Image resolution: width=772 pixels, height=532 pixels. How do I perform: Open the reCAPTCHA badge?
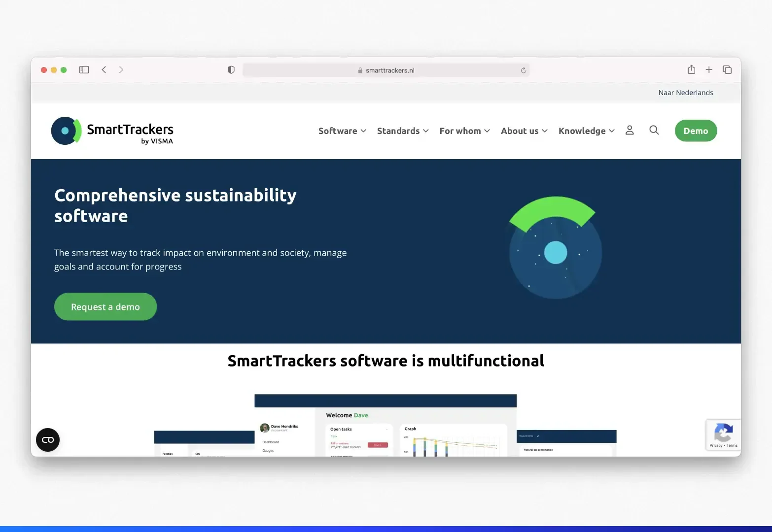723,434
